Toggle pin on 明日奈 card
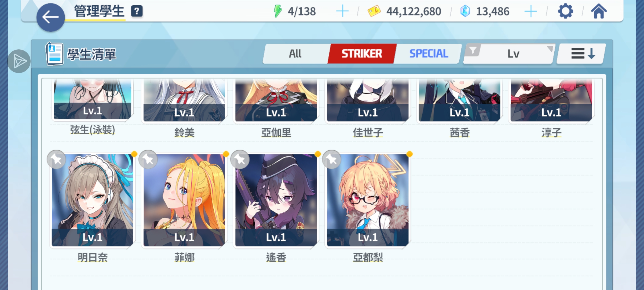The width and height of the screenshot is (644, 290). click(56, 160)
